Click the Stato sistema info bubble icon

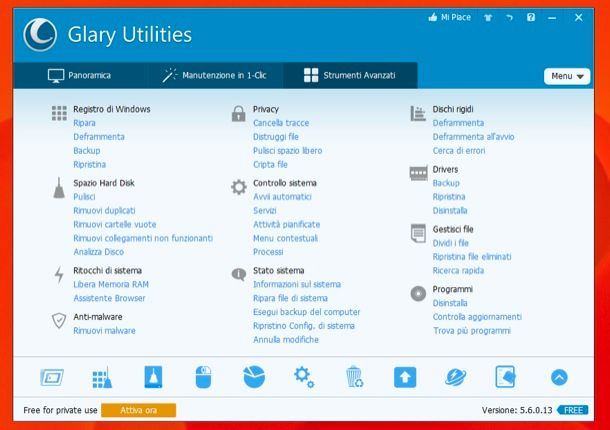pyautogui.click(x=238, y=274)
